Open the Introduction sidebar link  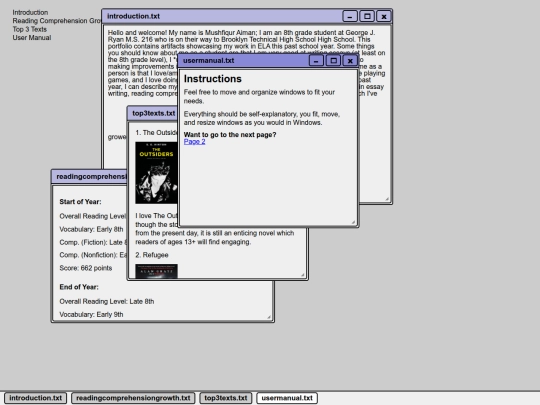click(30, 12)
